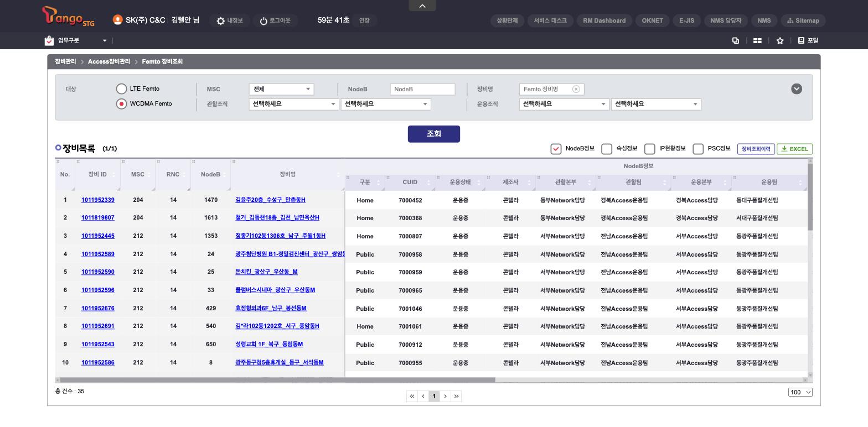Click the horizontal scrollbar of the table

click(277, 380)
